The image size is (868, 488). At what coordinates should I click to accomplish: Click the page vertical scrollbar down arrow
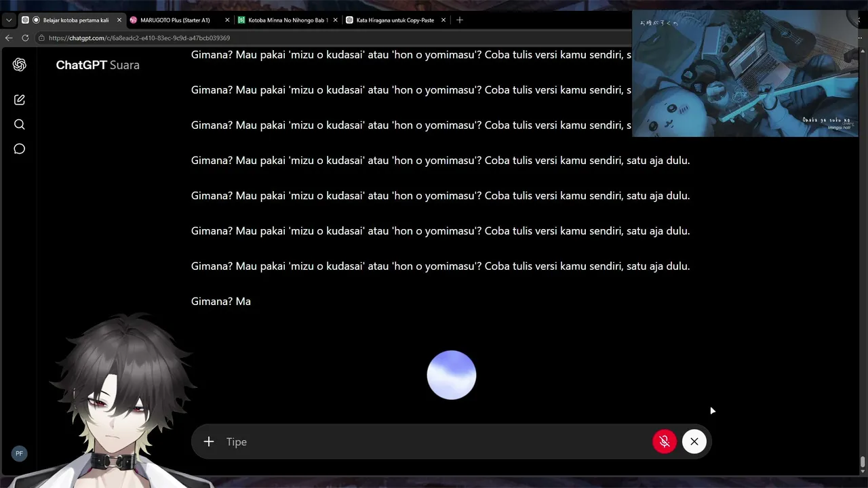pyautogui.click(x=863, y=471)
